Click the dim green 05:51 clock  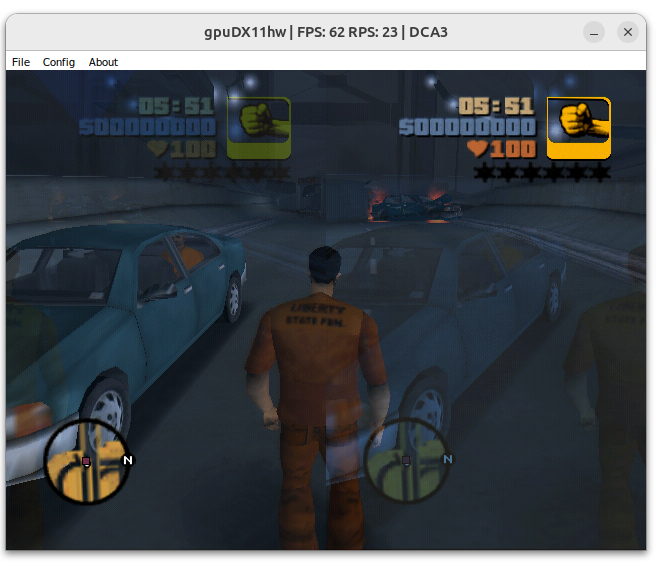(x=176, y=106)
